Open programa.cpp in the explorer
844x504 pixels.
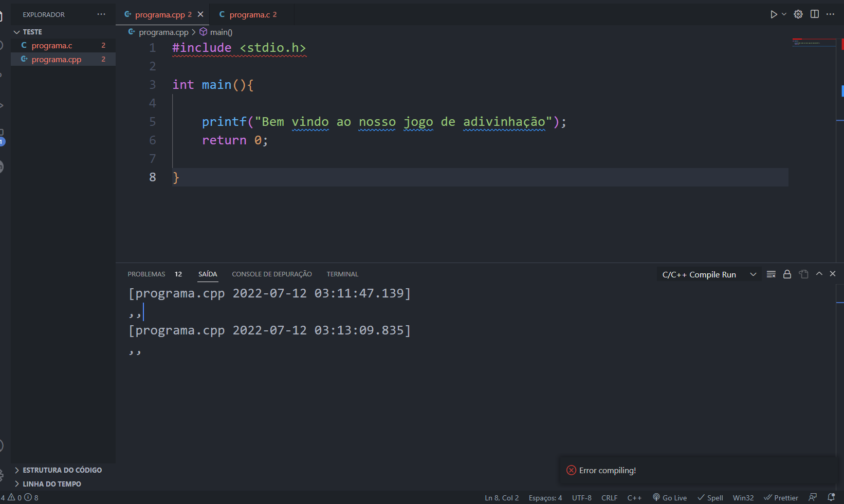[63, 59]
